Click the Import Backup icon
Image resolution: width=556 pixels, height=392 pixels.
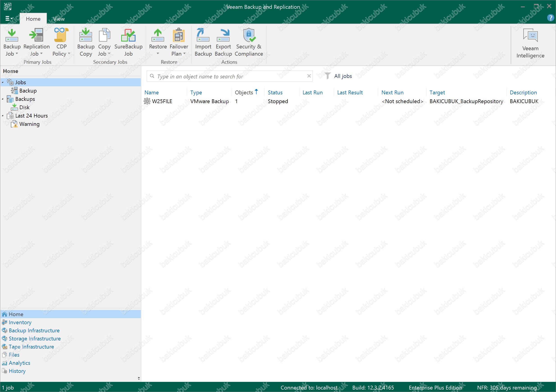point(203,36)
